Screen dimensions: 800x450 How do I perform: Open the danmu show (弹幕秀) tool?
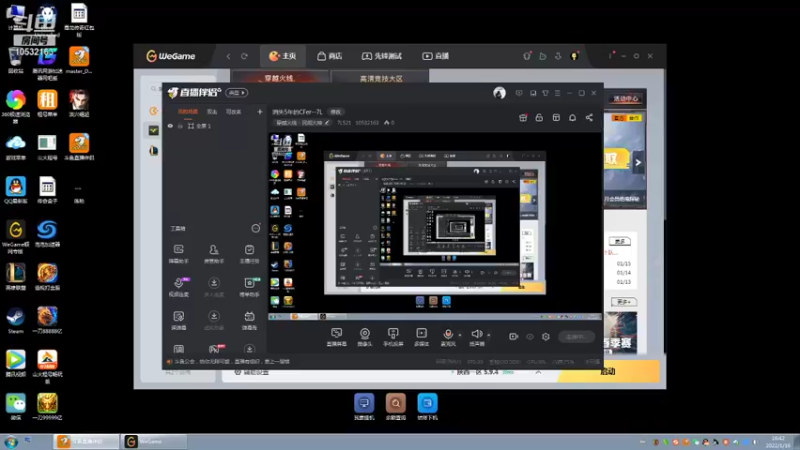249,320
